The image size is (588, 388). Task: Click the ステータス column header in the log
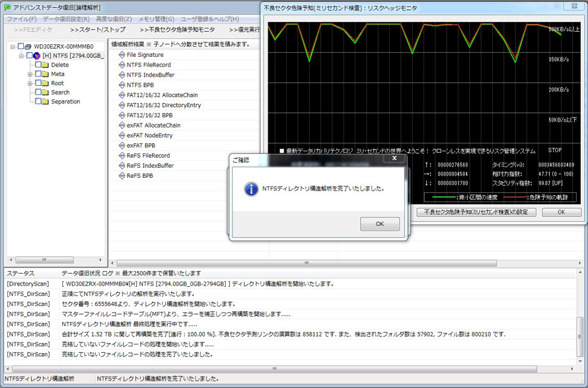pos(32,274)
